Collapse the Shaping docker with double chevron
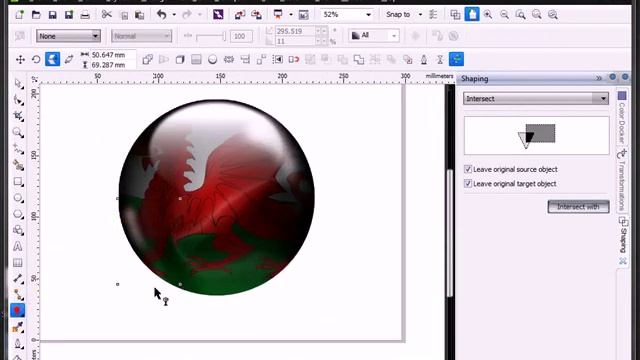The width and height of the screenshot is (640, 360). tap(599, 78)
